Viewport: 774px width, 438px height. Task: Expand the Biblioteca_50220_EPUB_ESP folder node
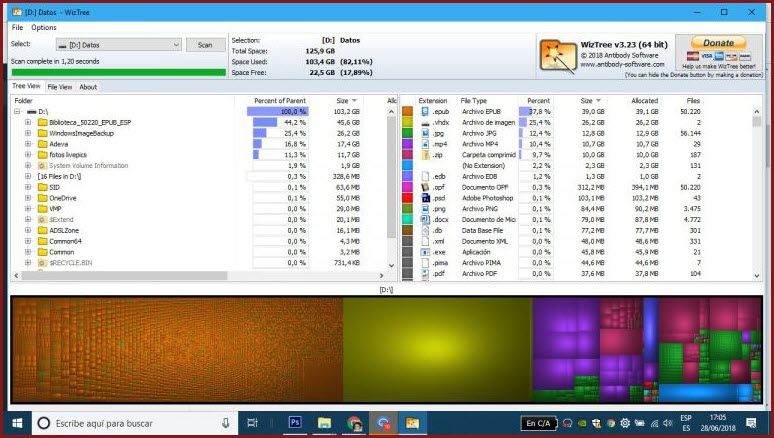(x=27, y=122)
